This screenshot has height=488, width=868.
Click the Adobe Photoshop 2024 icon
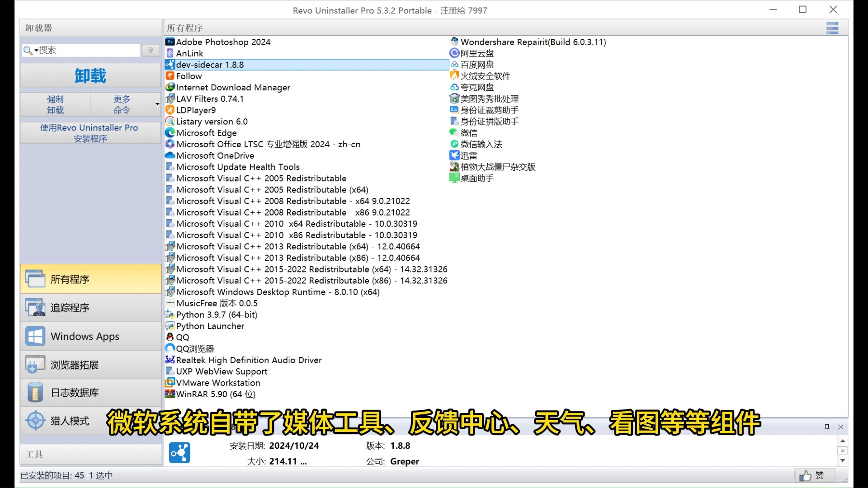pyautogui.click(x=170, y=42)
